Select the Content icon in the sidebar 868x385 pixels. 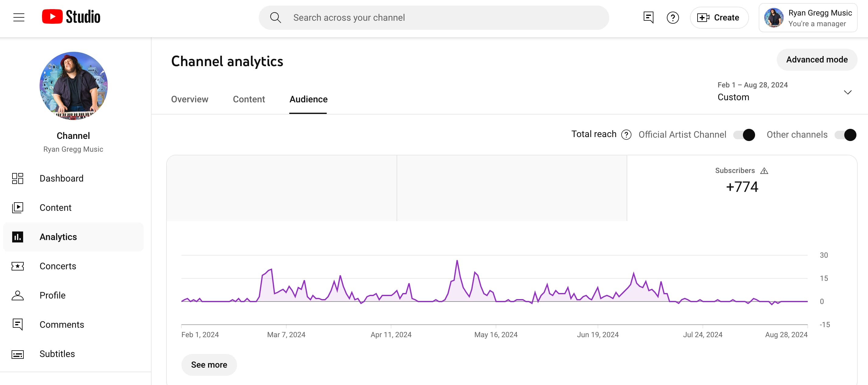[18, 208]
